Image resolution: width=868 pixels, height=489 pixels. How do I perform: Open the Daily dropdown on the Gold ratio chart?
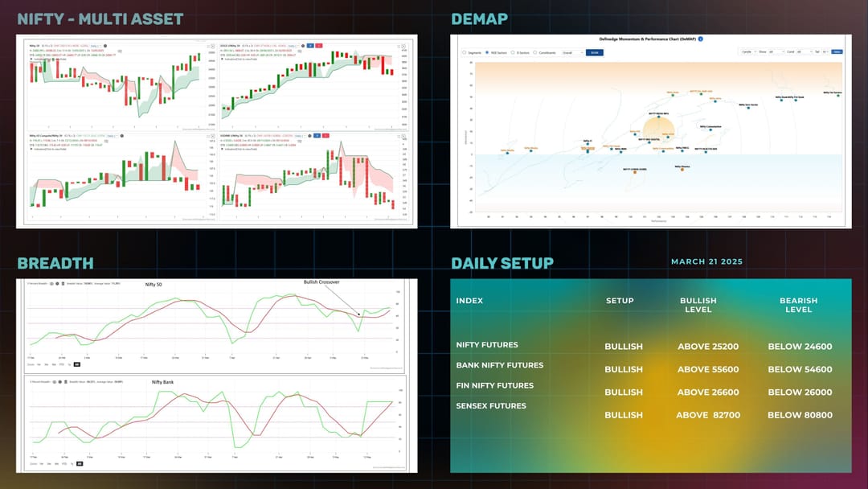(293, 46)
